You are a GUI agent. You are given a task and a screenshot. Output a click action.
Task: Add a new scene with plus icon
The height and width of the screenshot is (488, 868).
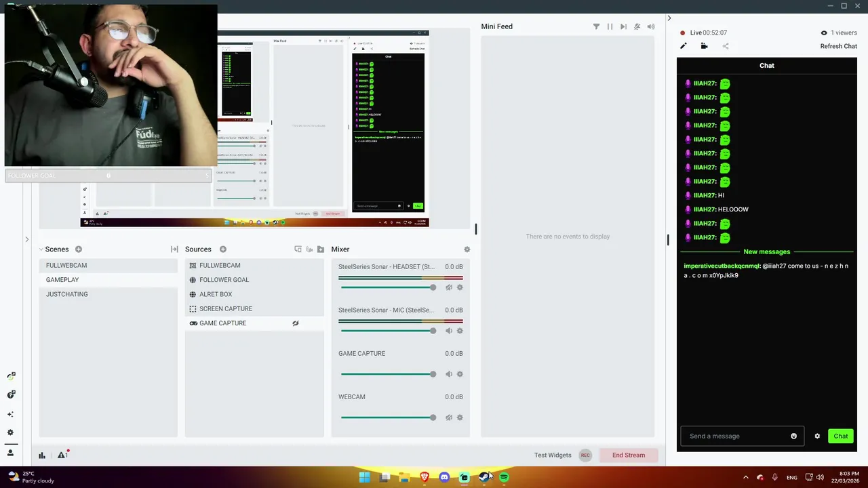click(79, 249)
